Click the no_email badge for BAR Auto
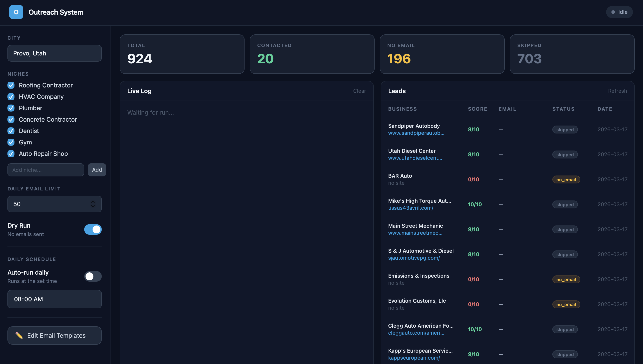The height and width of the screenshot is (364, 643). tap(566, 179)
